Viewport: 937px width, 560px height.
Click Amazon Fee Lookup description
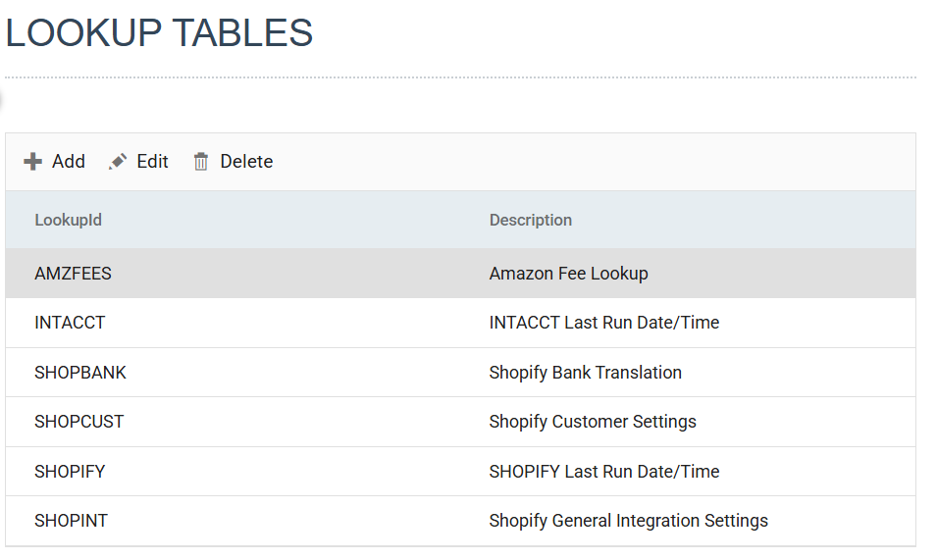[568, 274]
